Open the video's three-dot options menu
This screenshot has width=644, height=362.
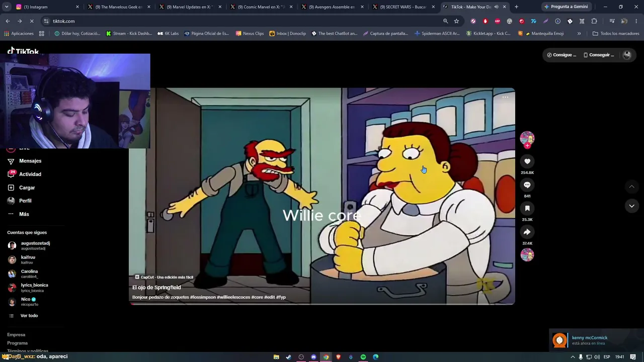click(505, 97)
